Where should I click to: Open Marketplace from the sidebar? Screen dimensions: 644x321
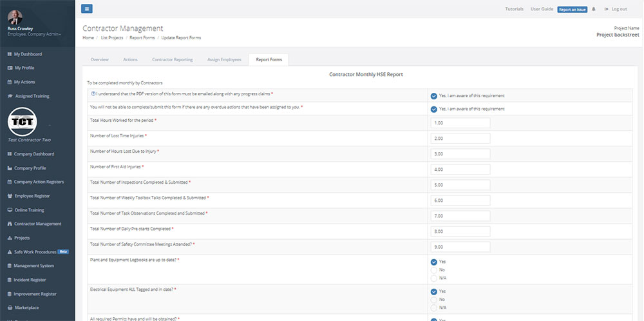tap(26, 308)
